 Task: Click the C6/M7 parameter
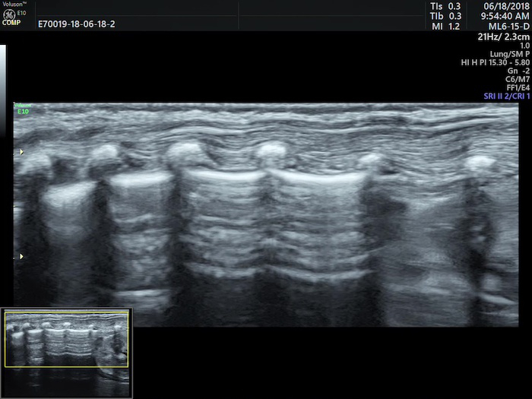[x=518, y=79]
